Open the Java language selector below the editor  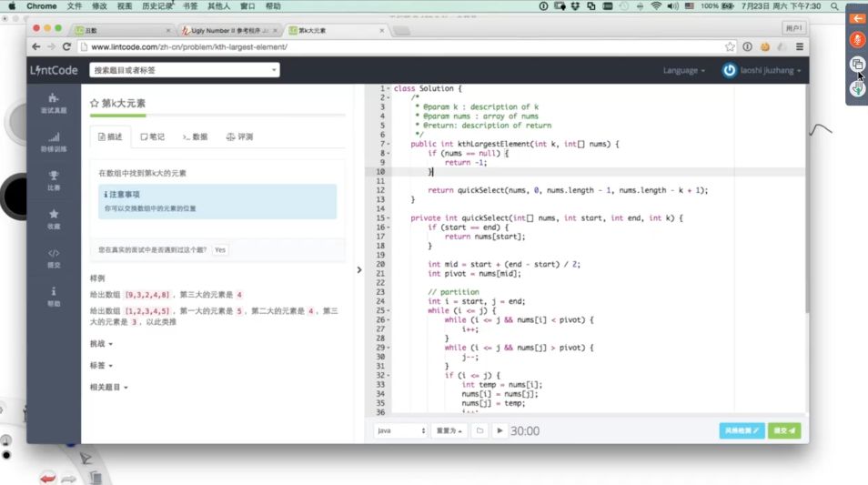point(400,430)
